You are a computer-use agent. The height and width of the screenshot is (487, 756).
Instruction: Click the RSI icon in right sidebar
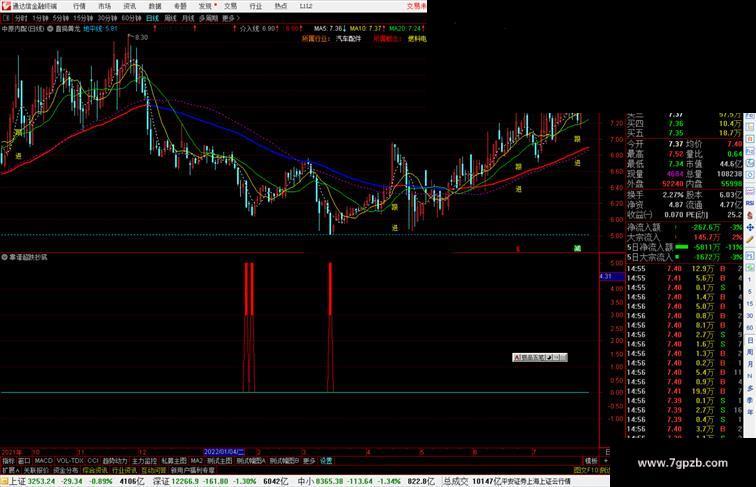750,203
